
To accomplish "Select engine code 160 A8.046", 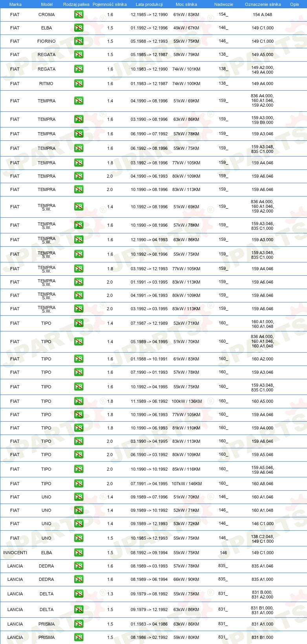I will (263, 484).
